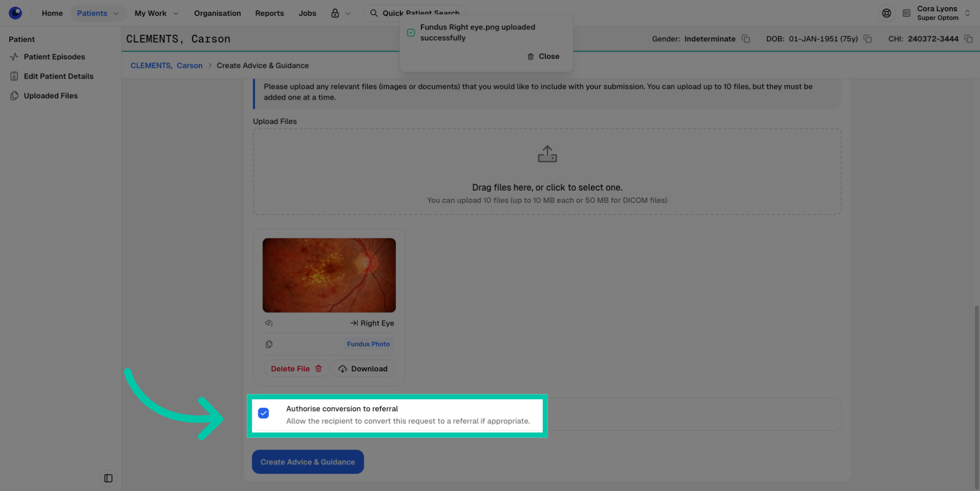The height and width of the screenshot is (491, 980).
Task: Untick Authorise conversion to referral checkbox
Action: click(264, 413)
